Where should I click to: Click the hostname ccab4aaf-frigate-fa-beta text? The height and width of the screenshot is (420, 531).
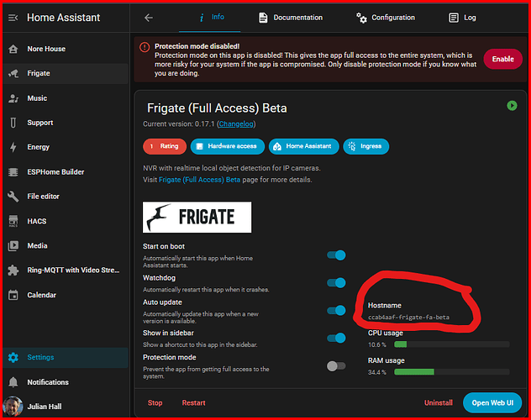click(408, 318)
